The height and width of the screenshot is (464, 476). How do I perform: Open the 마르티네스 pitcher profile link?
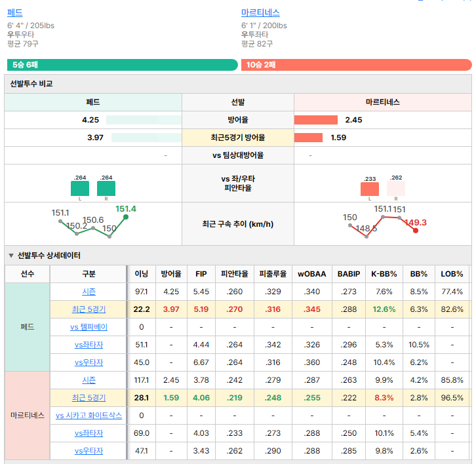click(x=260, y=12)
